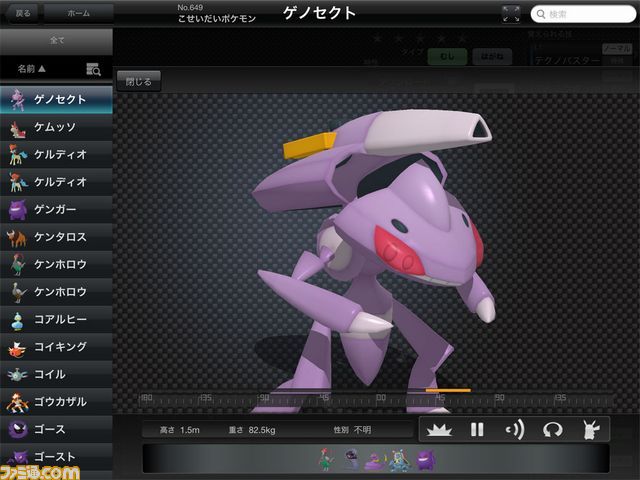
Task: Pause the Genesect model animation
Action: click(477, 430)
